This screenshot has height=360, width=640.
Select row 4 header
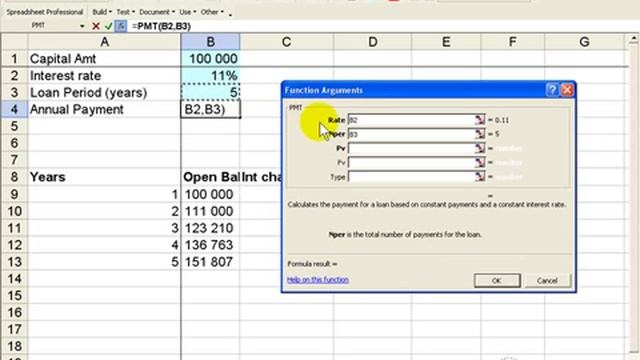pyautogui.click(x=14, y=109)
